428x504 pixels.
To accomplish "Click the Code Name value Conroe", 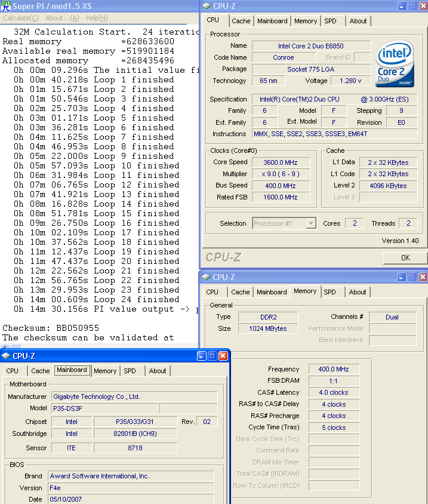I will click(x=284, y=57).
